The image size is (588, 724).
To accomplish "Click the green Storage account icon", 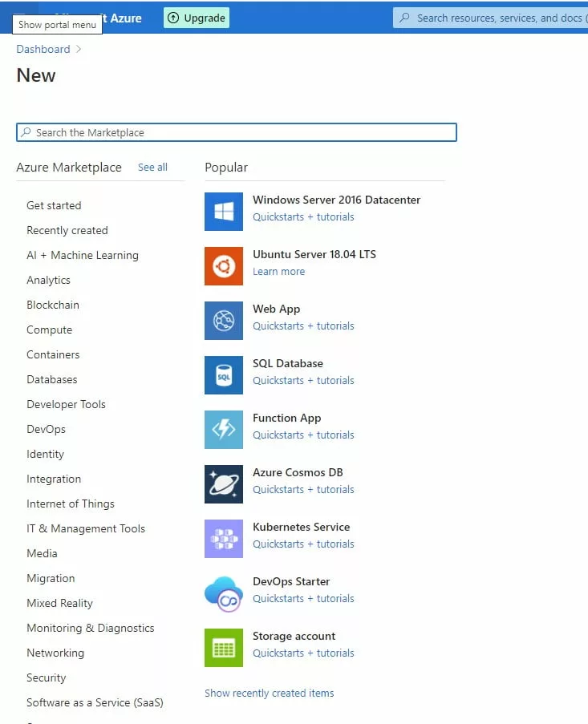I will click(x=224, y=648).
